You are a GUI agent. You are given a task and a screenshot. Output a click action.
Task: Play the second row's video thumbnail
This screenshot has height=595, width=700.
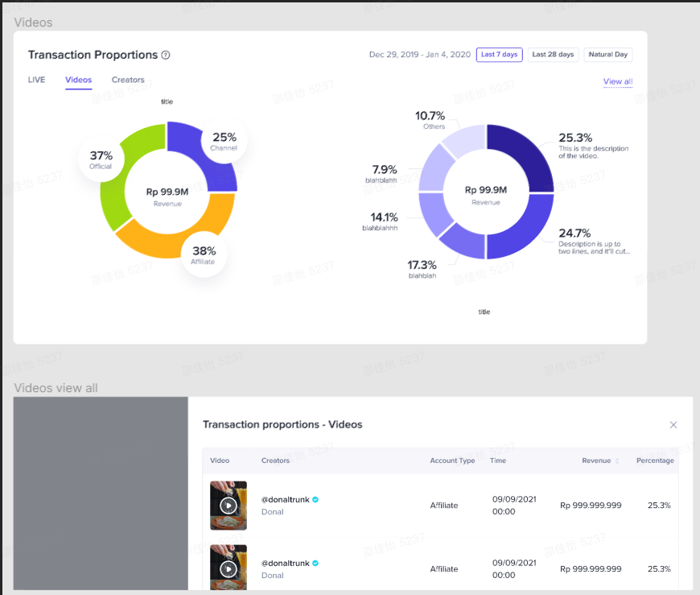(229, 568)
